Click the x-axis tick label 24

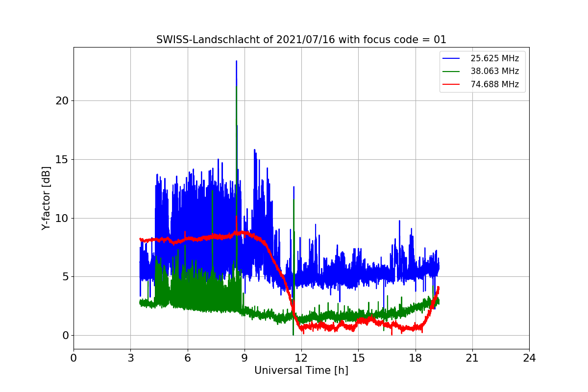pos(529,358)
